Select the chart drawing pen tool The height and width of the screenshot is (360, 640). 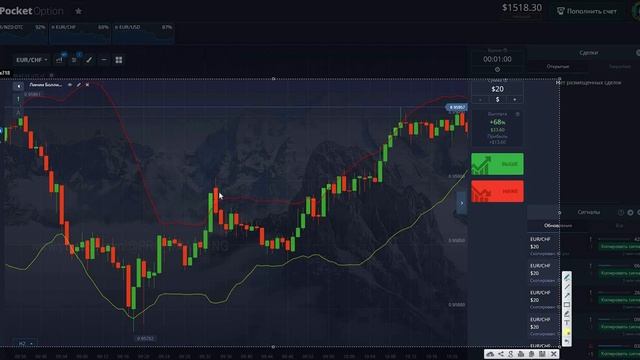pos(89,60)
